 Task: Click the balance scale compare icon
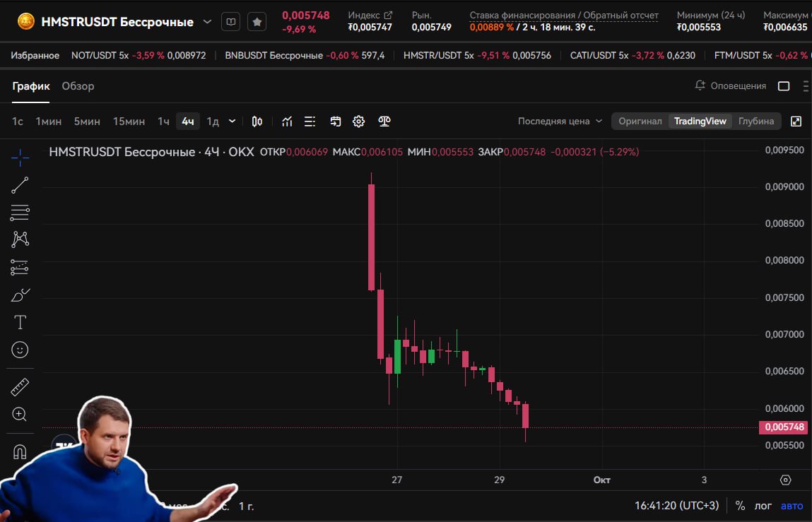(384, 121)
